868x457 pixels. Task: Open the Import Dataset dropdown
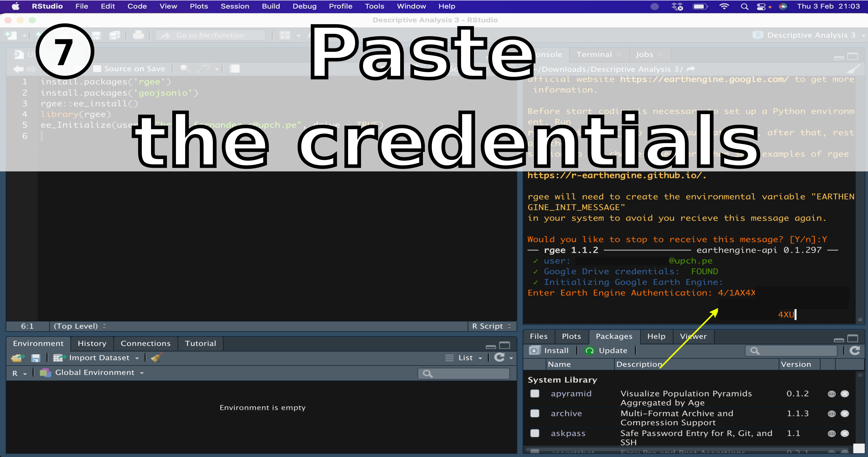(96, 358)
